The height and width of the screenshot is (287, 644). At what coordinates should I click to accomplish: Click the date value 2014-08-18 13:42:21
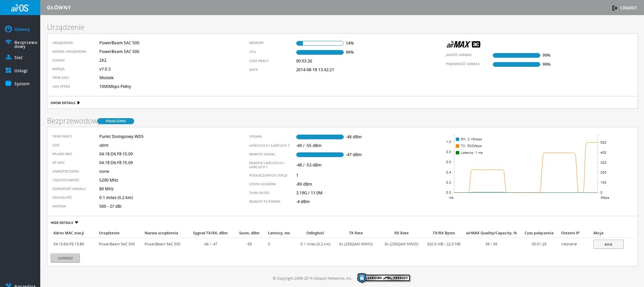(315, 70)
